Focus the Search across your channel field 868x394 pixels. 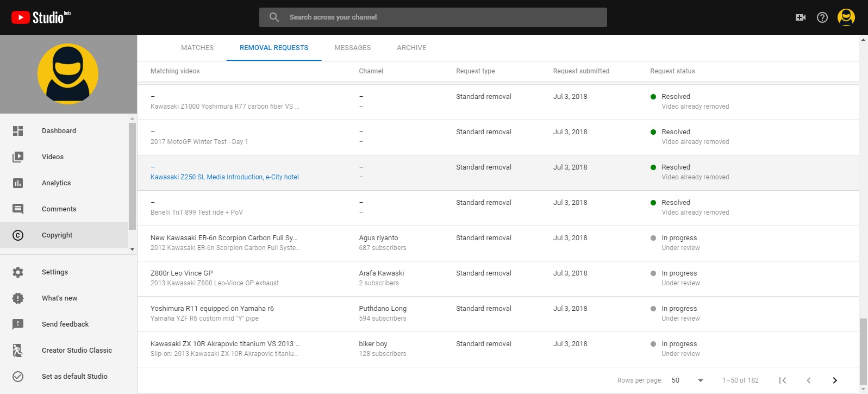[433, 17]
